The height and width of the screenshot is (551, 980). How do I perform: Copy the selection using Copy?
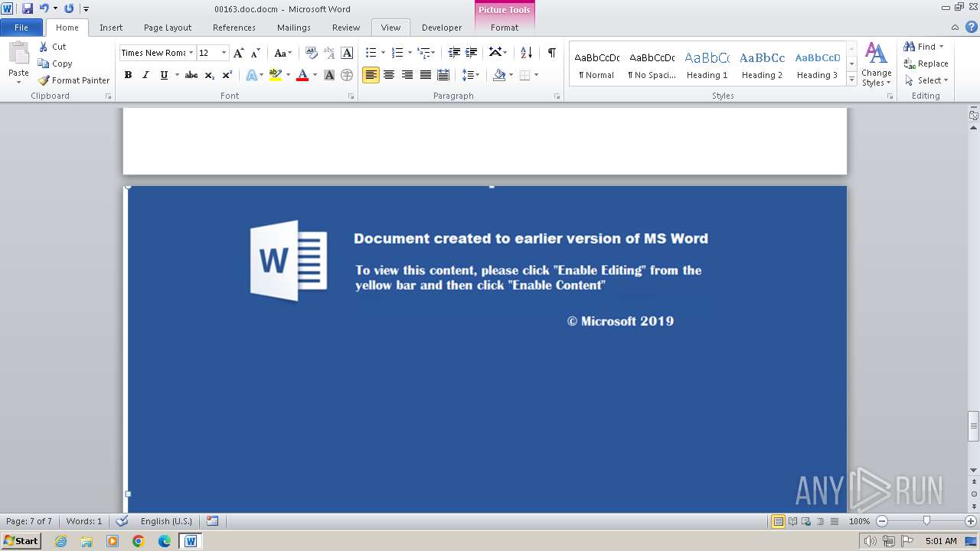(x=55, y=64)
